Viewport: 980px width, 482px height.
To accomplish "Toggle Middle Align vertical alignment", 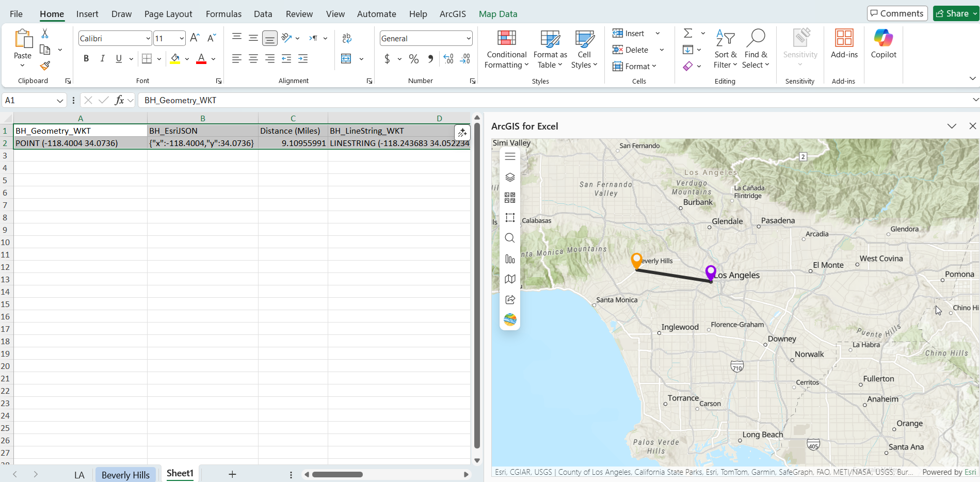I will [253, 38].
